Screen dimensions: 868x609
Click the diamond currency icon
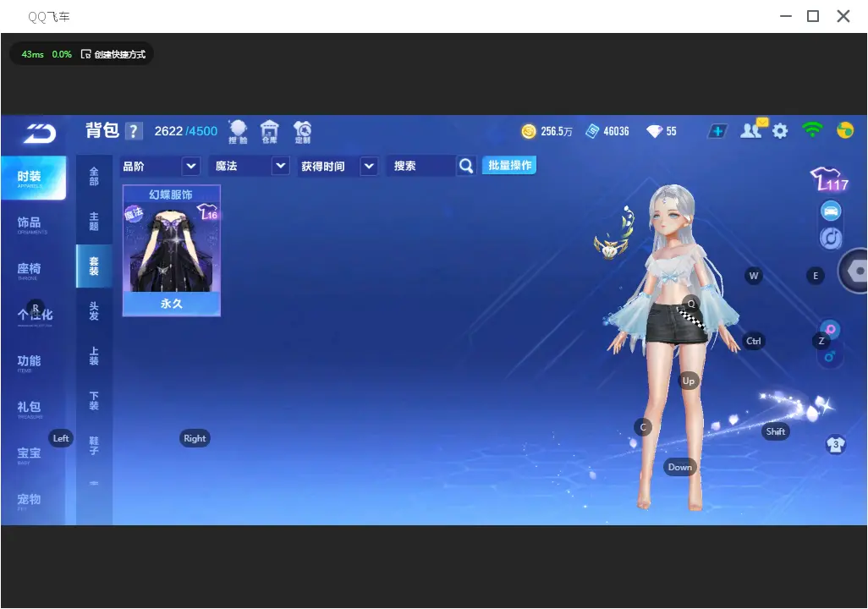point(654,131)
